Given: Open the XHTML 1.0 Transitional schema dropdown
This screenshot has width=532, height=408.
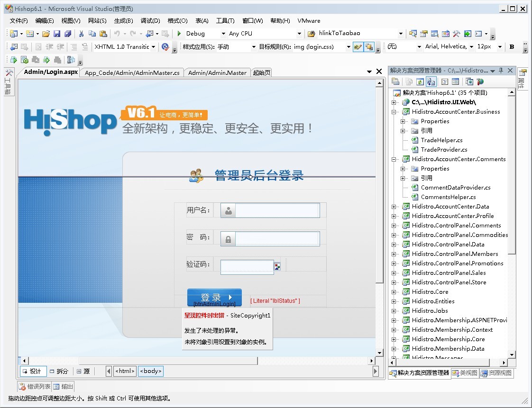Looking at the screenshot, I should coord(153,47).
